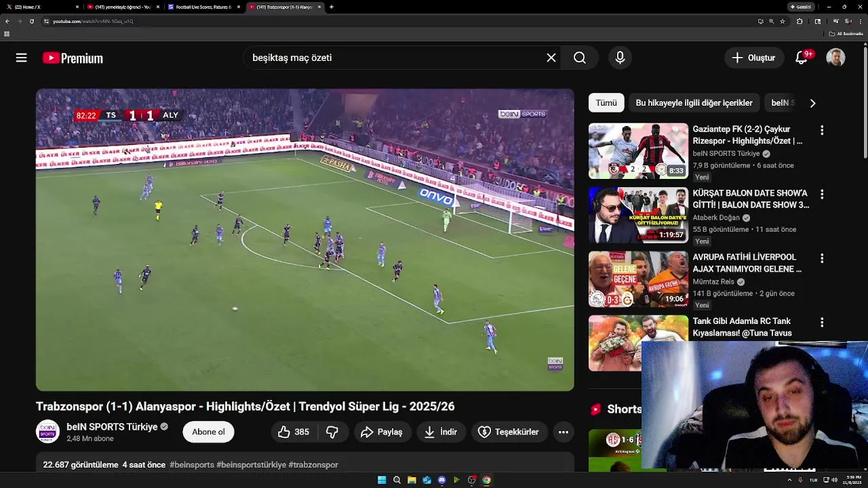Subscribe with the Abone ol button
Viewport: 868px width, 488px height.
pos(208,432)
